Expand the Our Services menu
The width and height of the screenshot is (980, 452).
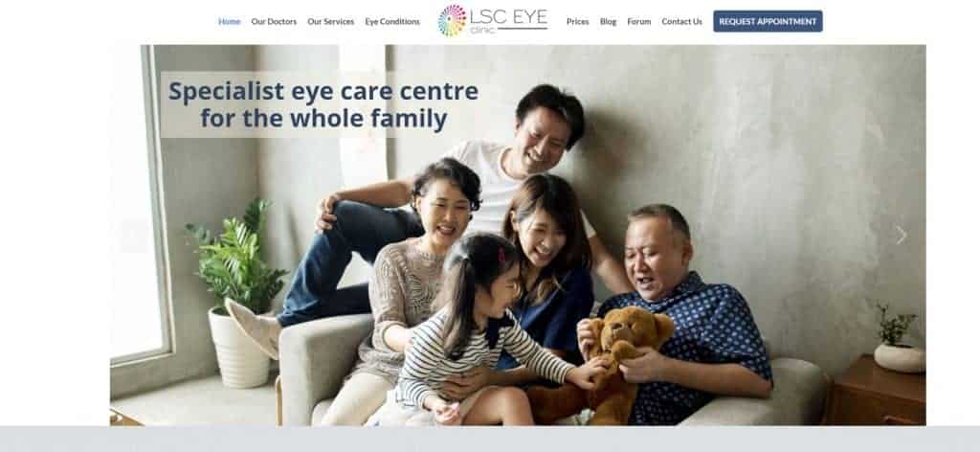(x=330, y=21)
